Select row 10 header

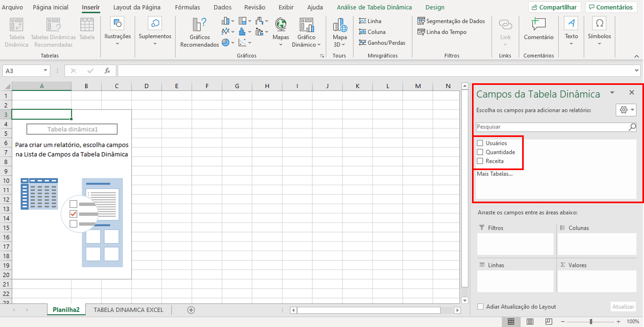pos(6,181)
